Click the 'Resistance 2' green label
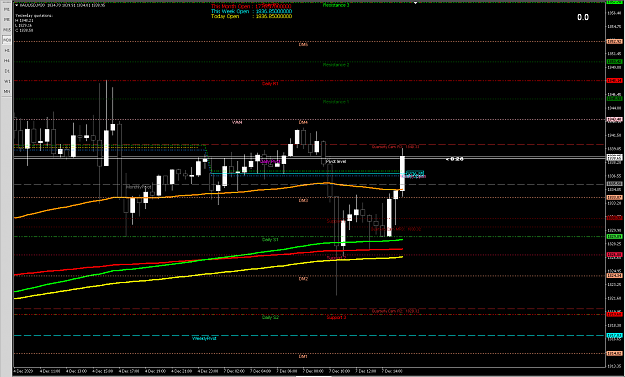Screen dimensions: 625x377 tap(336, 65)
